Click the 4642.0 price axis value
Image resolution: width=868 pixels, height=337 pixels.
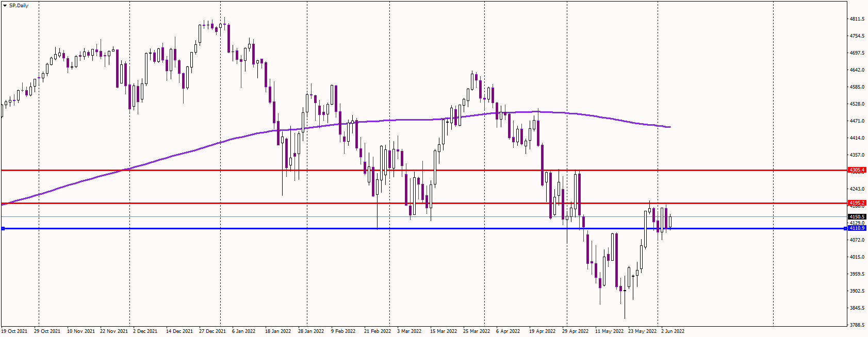(x=857, y=70)
